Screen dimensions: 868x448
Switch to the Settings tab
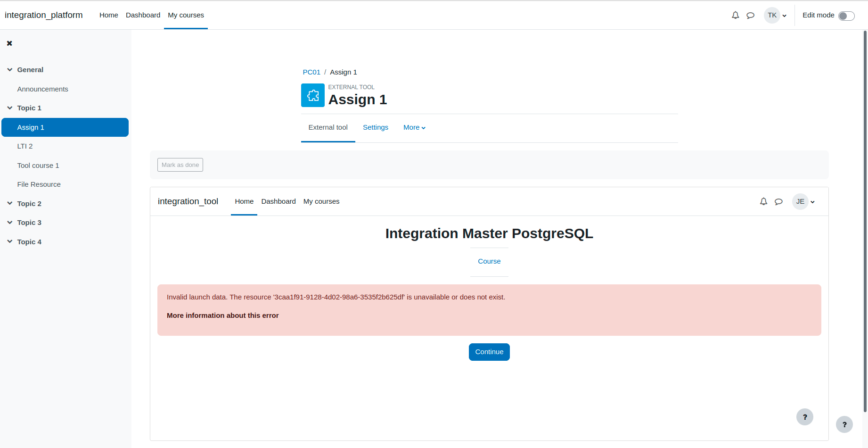[376, 127]
